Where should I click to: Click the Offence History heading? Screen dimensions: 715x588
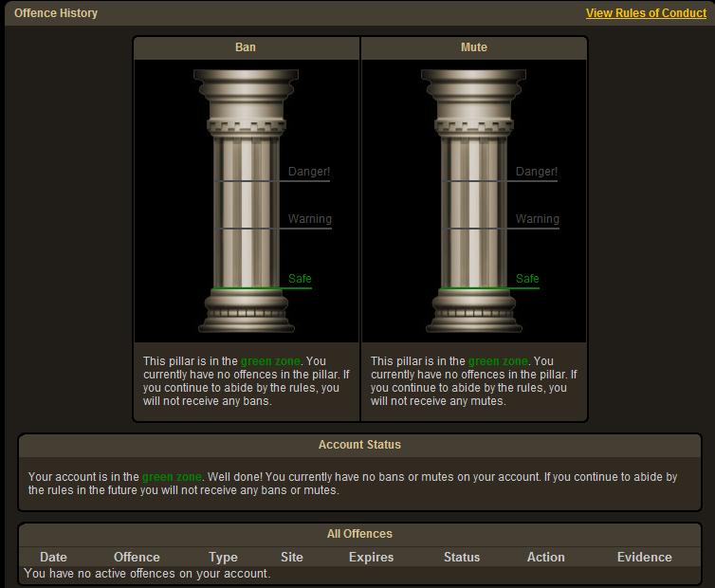(x=56, y=13)
